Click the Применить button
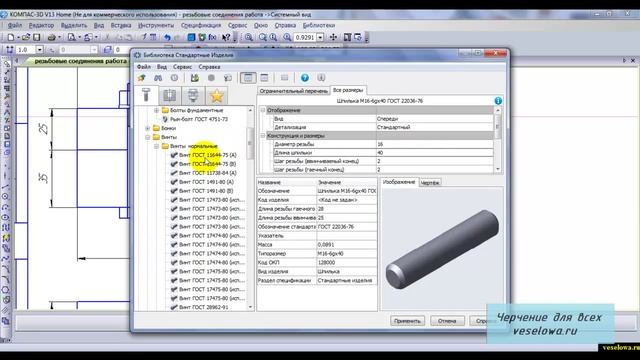 [x=407, y=321]
